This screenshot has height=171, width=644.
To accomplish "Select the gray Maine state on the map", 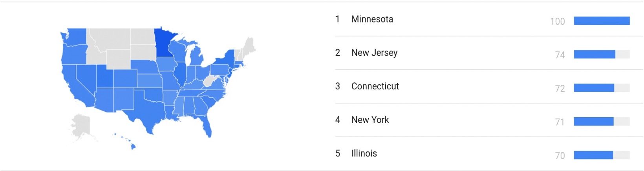I will coord(249,45).
